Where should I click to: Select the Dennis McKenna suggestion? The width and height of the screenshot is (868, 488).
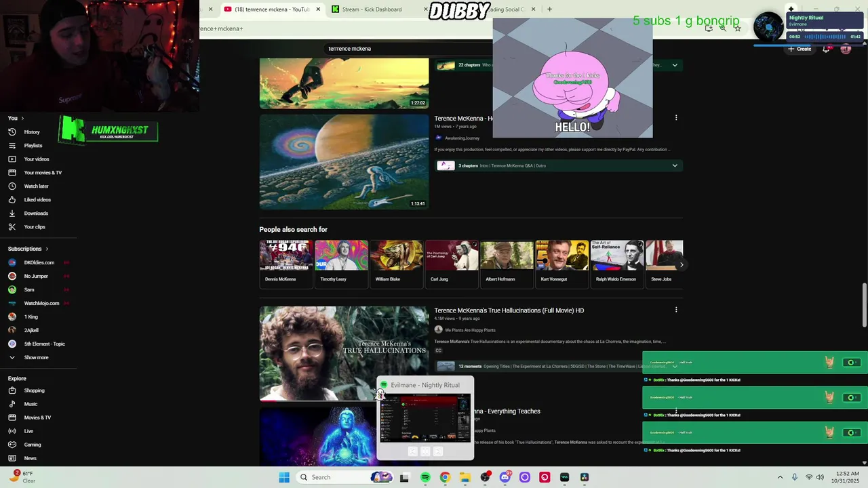tap(286, 264)
